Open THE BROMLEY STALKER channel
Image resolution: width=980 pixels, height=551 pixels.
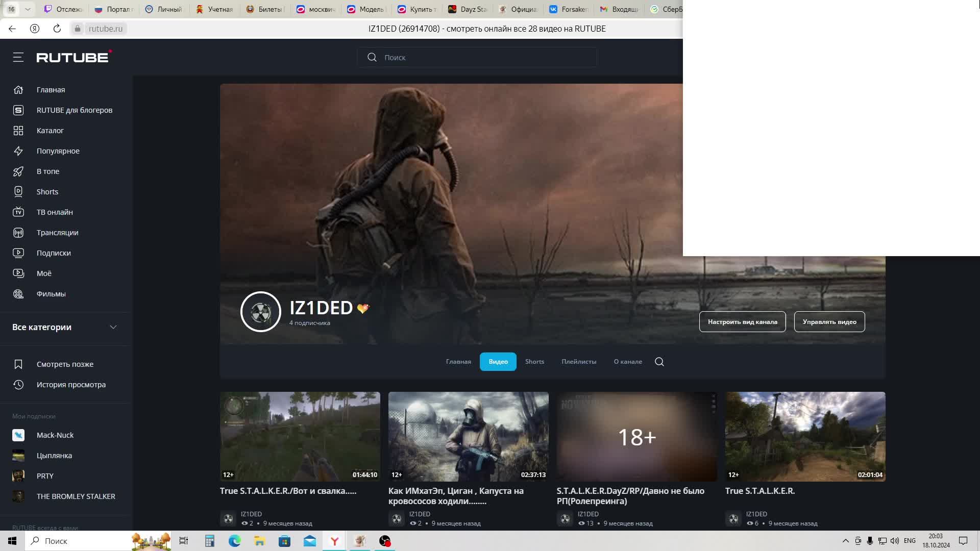[76, 496]
